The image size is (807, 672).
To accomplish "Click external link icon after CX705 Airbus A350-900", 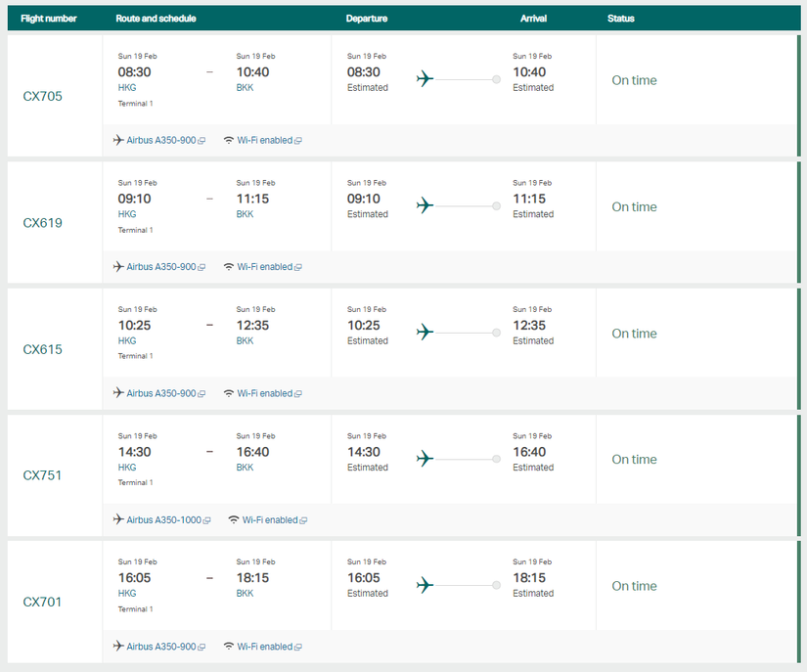I will click(x=202, y=141).
